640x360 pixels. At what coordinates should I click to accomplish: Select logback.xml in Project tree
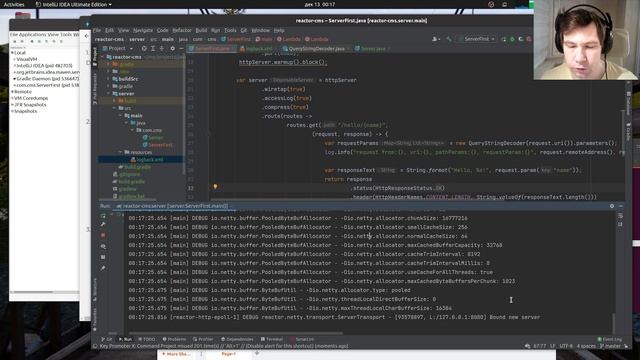tap(147, 160)
